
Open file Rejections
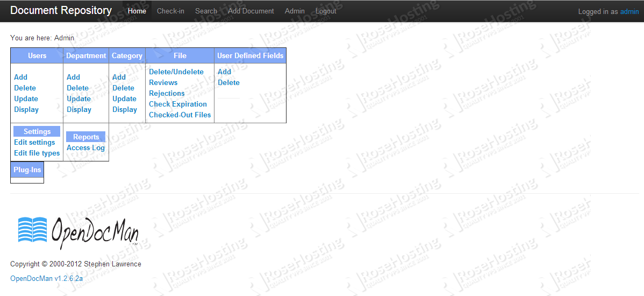[167, 93]
